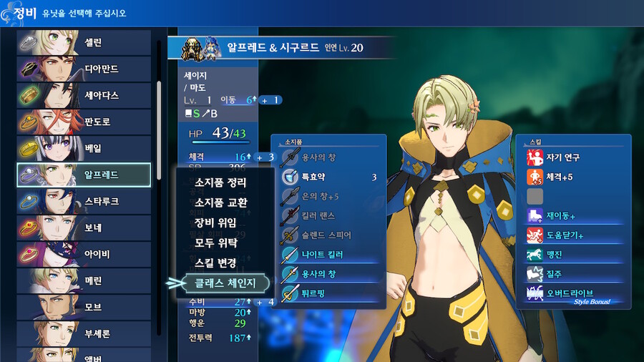Choose 스킬 변경 menu option

coord(215,263)
